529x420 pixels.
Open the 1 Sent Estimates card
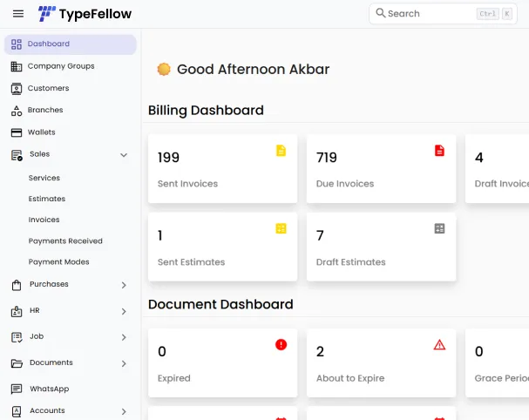(222, 247)
